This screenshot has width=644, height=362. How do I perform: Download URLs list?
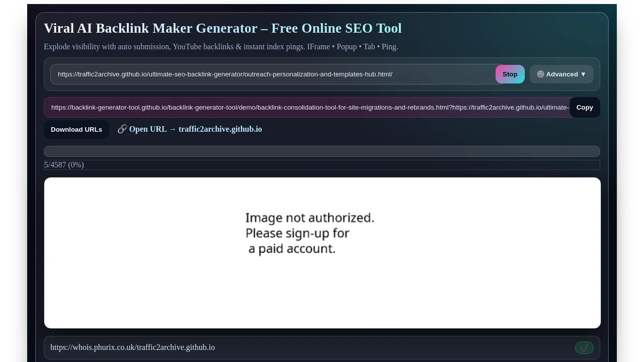coord(76,129)
